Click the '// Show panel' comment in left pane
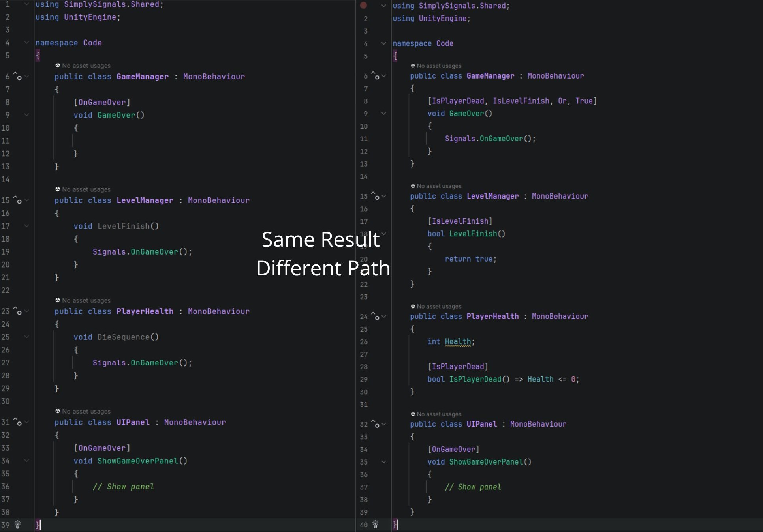Image resolution: width=763 pixels, height=532 pixels. (123, 487)
